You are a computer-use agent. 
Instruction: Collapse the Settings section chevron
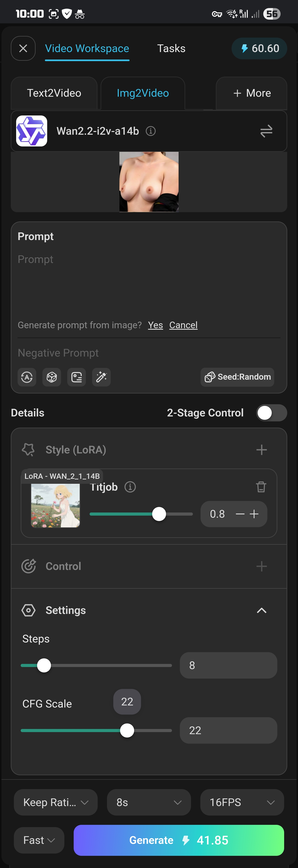(x=261, y=610)
